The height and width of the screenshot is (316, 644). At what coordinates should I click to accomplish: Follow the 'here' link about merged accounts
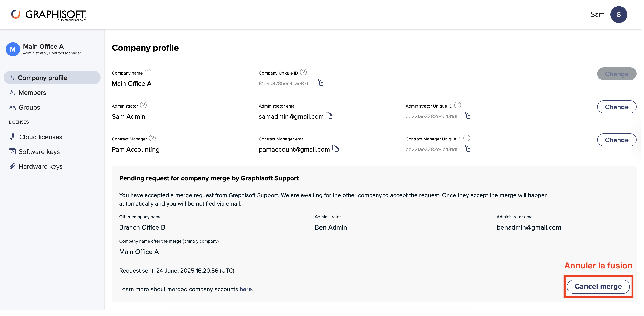click(245, 289)
